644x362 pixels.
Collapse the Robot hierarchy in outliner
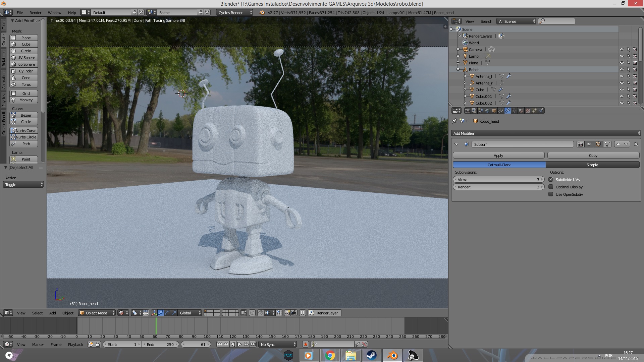click(x=458, y=69)
